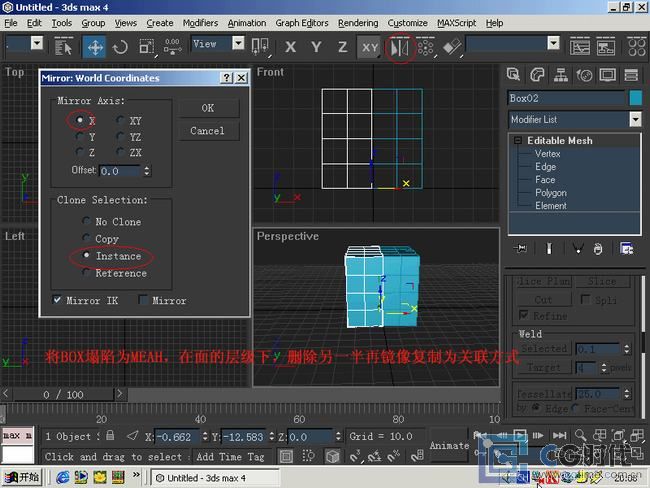Open the Modifier List dropdown
The height and width of the screenshot is (488, 650).
coord(635,119)
